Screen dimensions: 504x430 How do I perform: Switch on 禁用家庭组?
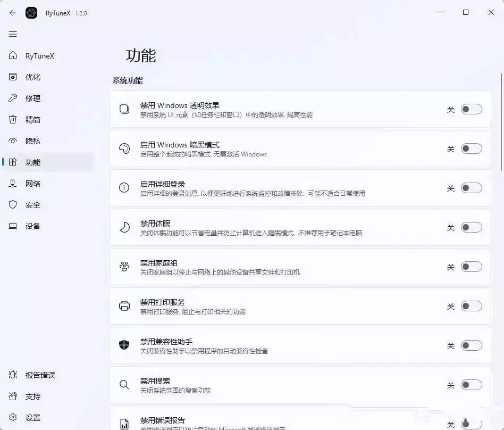click(x=471, y=267)
